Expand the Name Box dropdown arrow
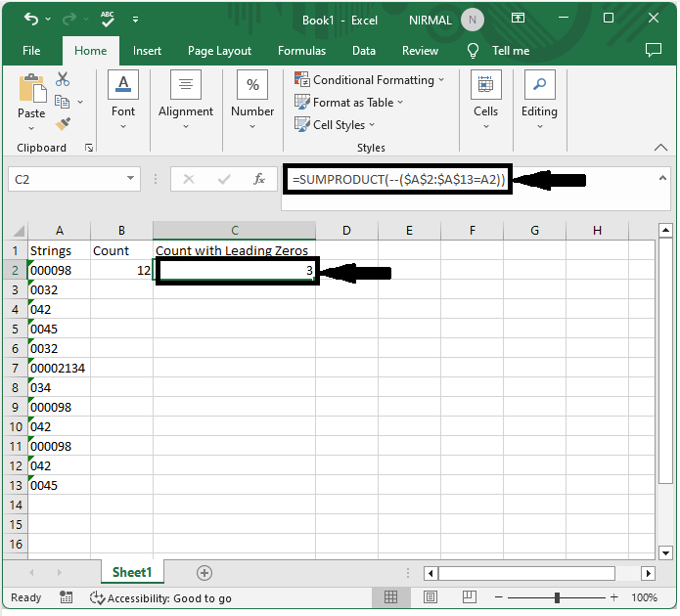The height and width of the screenshot is (616, 680). (x=130, y=178)
